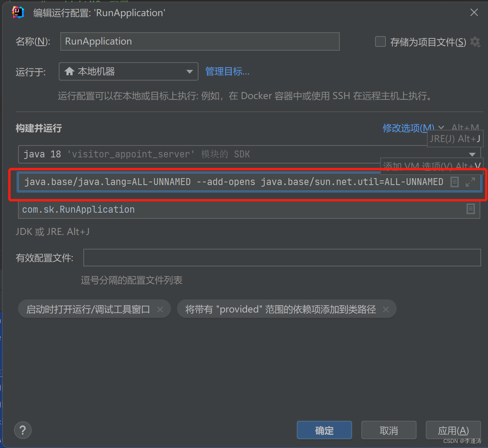Click inside the RunApplication name field
The image size is (488, 448).
pyautogui.click(x=200, y=41)
